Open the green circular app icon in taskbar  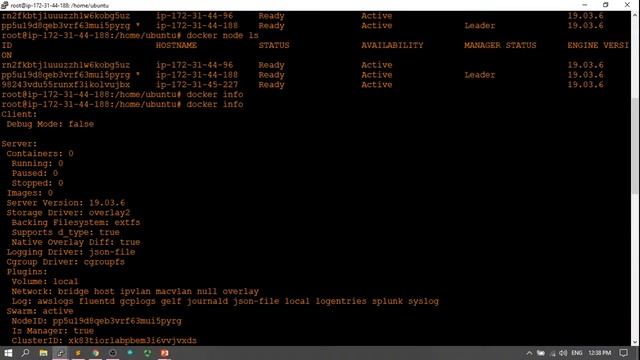[x=147, y=353]
